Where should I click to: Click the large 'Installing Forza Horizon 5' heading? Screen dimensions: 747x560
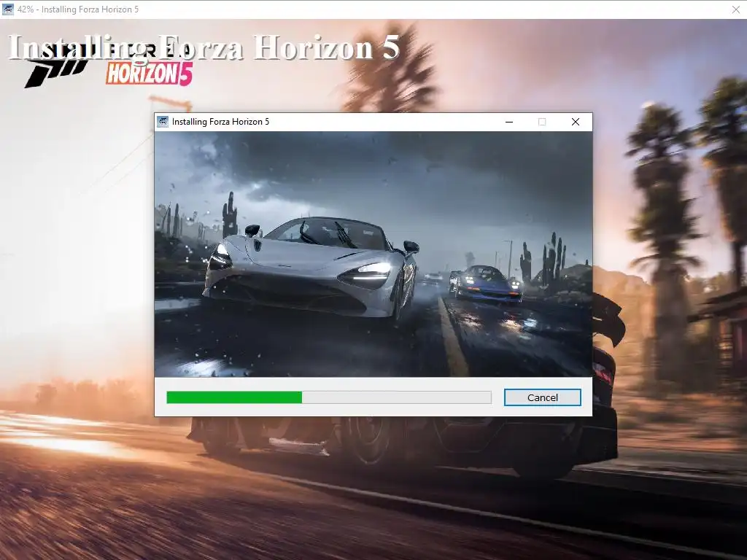pos(204,47)
